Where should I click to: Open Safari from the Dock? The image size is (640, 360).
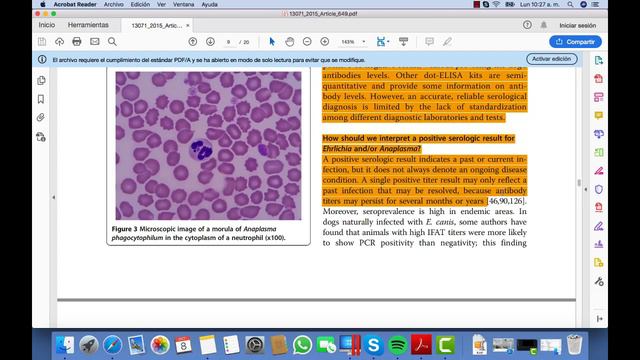(x=112, y=345)
